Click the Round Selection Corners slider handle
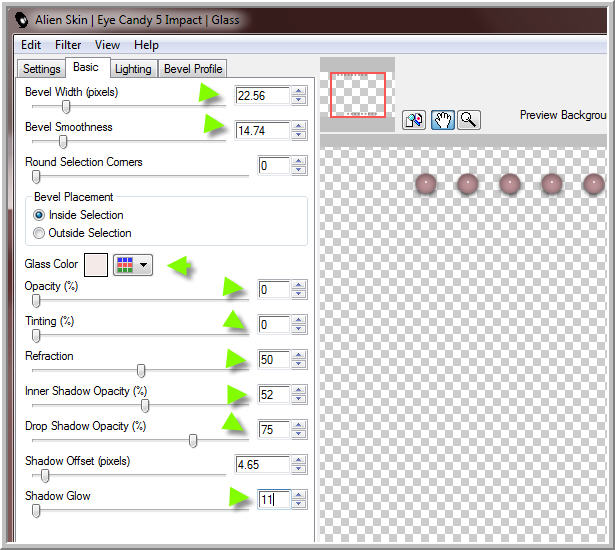The height and width of the screenshot is (550, 615). point(36,177)
